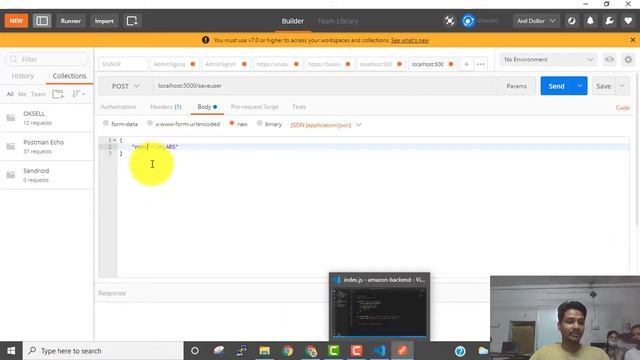The image size is (640, 360).
Task: Switch to Visual Studio Code on taskbar
Action: 380,351
